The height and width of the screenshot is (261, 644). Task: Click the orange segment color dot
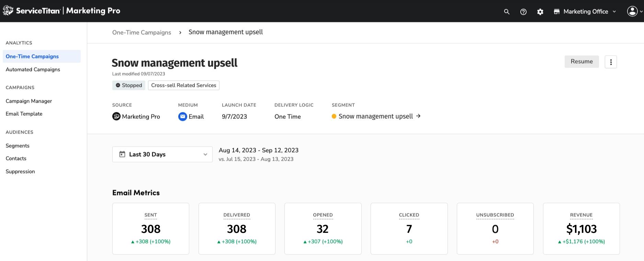coord(334,116)
